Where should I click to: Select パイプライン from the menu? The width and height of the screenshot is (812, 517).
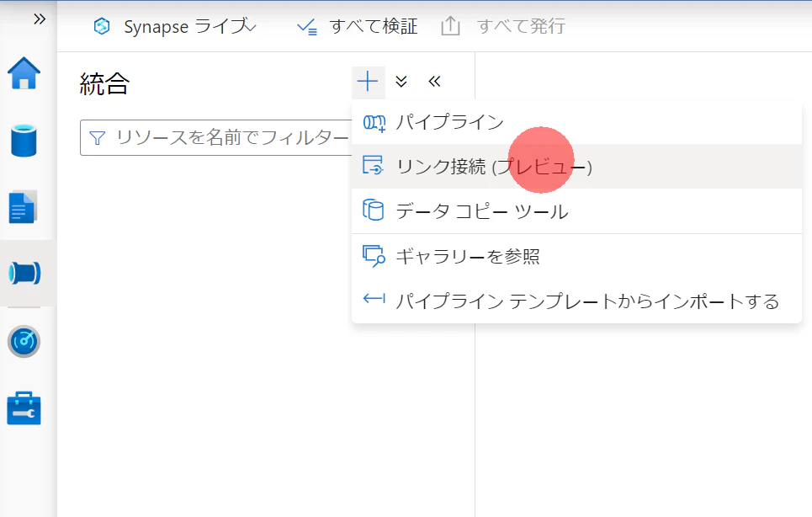(x=576, y=123)
